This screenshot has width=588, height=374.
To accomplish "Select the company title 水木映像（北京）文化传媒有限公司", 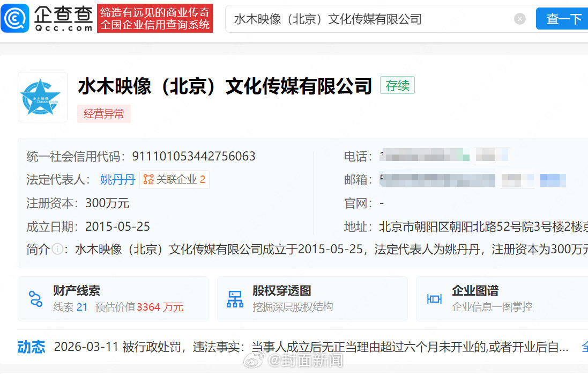I will click(x=225, y=86).
